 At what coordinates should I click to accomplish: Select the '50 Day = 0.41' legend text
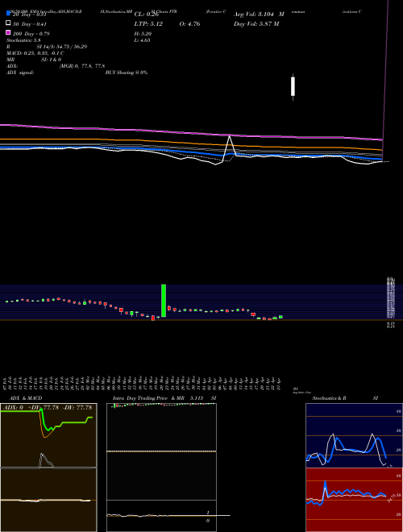coord(30,24)
